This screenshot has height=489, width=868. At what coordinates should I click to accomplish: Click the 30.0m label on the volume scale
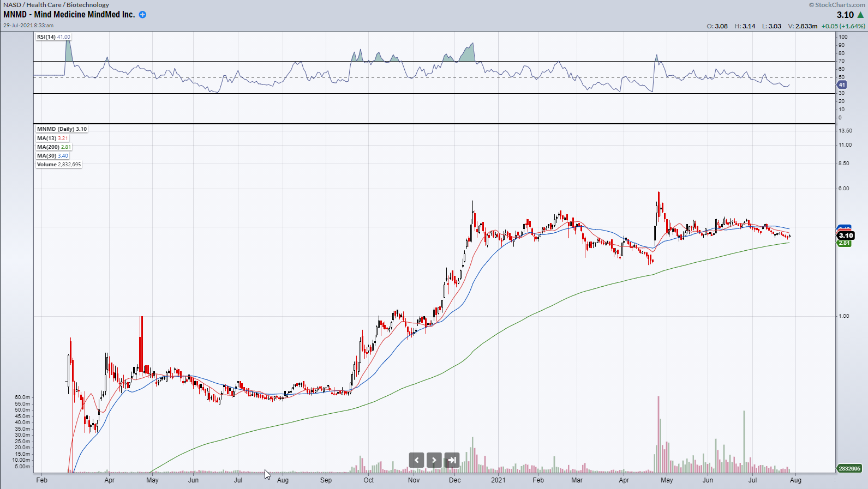pyautogui.click(x=22, y=435)
